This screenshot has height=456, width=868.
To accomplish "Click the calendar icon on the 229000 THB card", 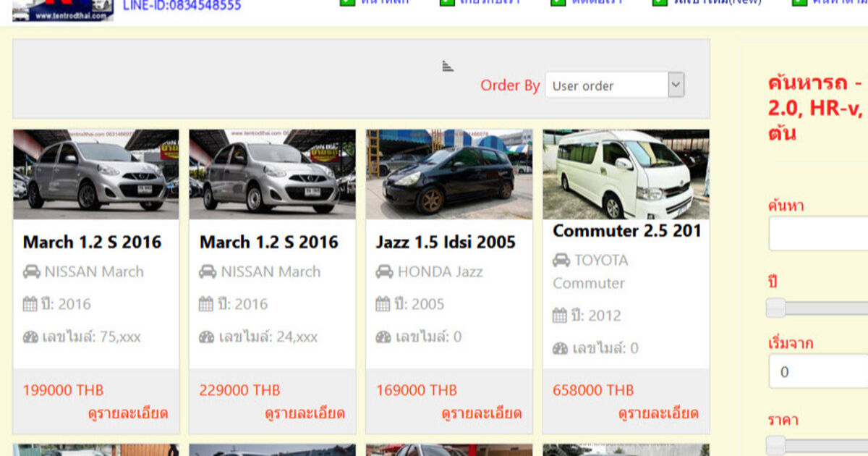I will 206,304.
